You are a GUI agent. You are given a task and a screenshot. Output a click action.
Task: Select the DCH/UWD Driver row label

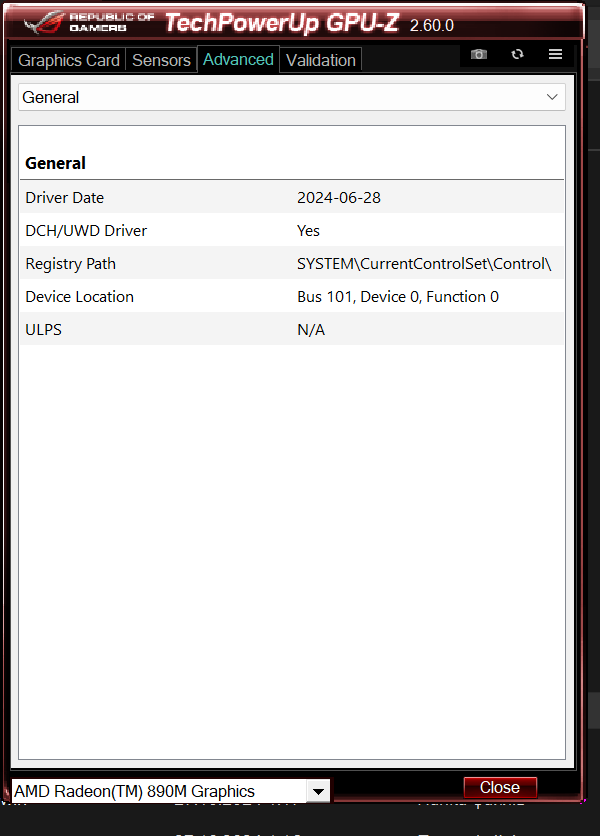click(86, 231)
